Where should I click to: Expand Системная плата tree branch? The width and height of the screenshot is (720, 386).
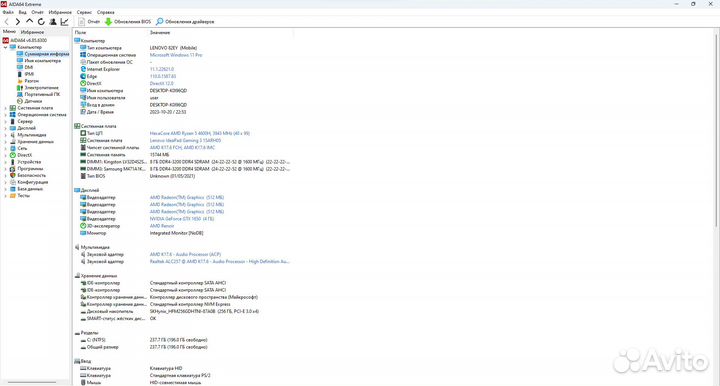click(6, 108)
